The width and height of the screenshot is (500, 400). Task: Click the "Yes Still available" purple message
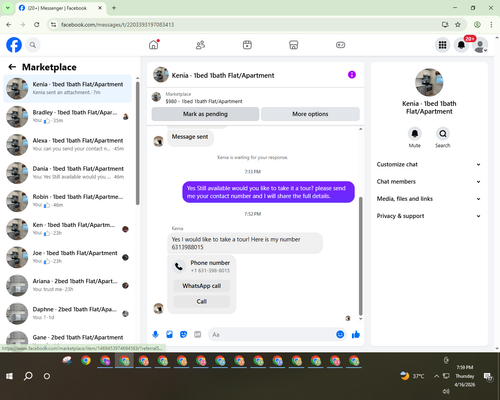pos(268,192)
